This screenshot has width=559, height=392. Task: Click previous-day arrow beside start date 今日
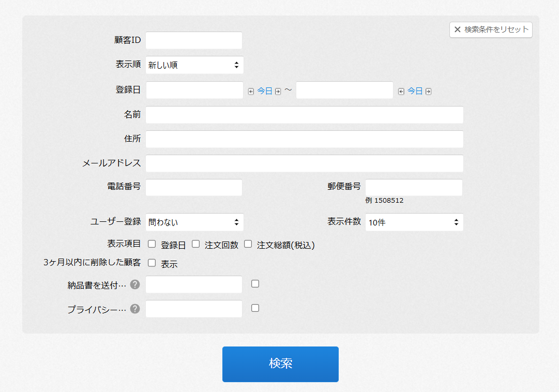(x=251, y=92)
